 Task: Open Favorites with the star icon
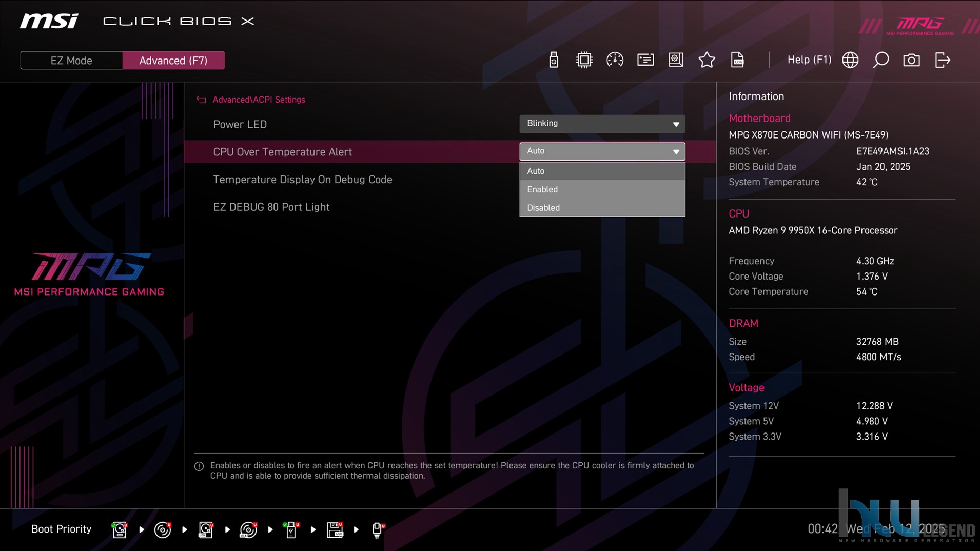tap(707, 60)
